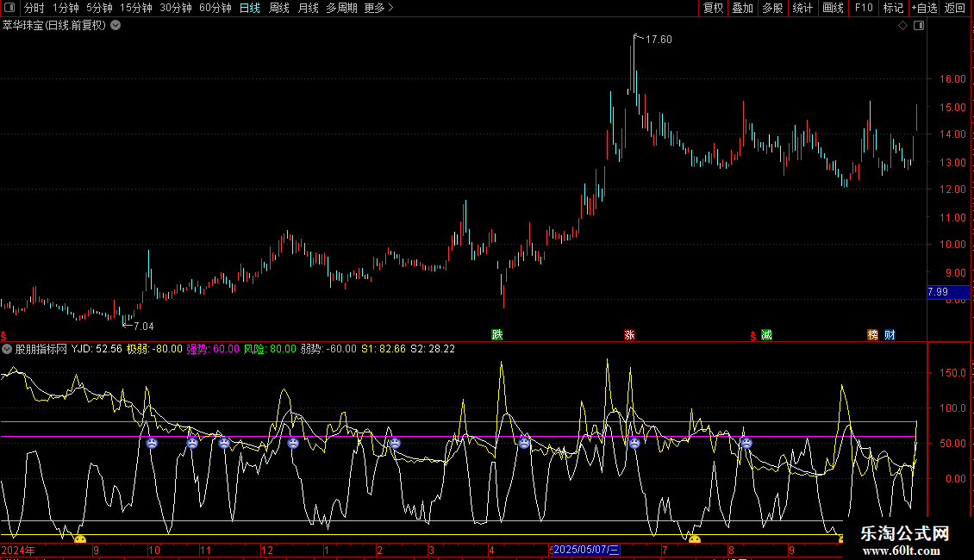Click the red 涨 event marker icon
974x560 pixels.
point(629,335)
